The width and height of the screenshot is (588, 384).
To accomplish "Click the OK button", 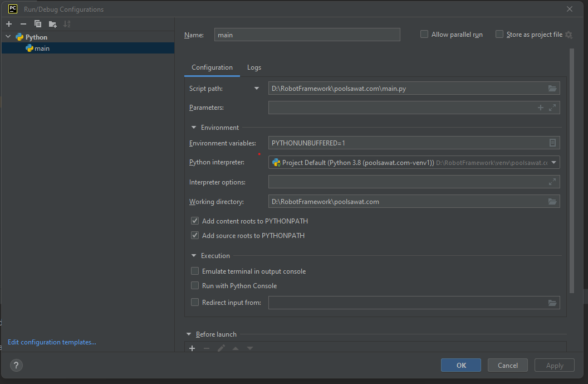I will tap(460, 366).
